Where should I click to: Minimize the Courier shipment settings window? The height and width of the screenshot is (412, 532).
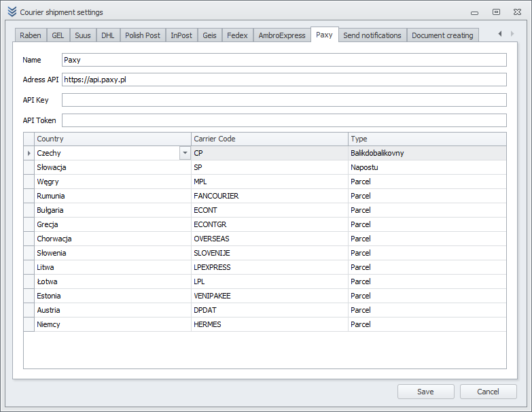(x=475, y=12)
